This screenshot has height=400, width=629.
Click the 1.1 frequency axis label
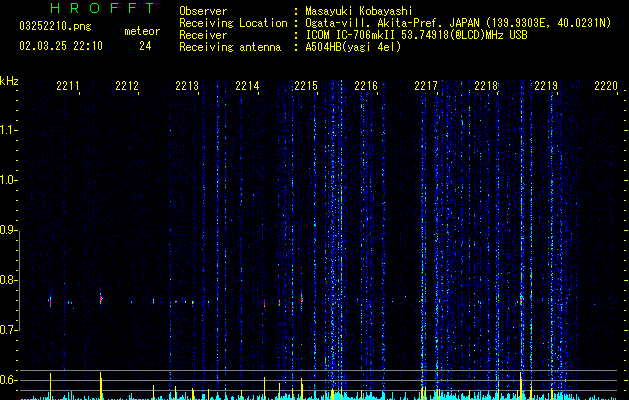pos(8,130)
